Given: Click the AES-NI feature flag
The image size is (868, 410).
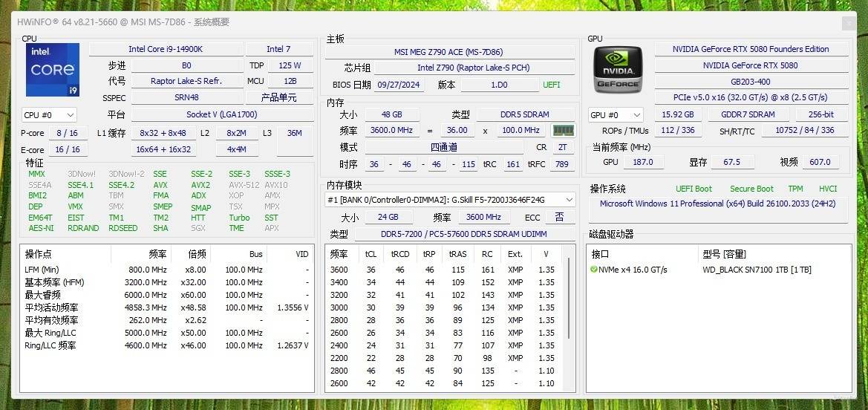Looking at the screenshot, I should pos(41,228).
